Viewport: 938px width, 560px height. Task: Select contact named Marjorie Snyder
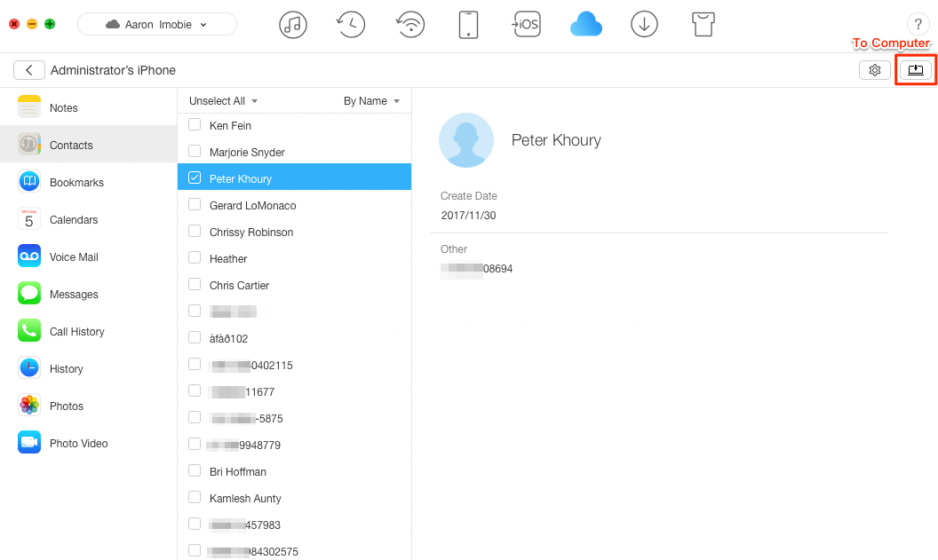[294, 152]
